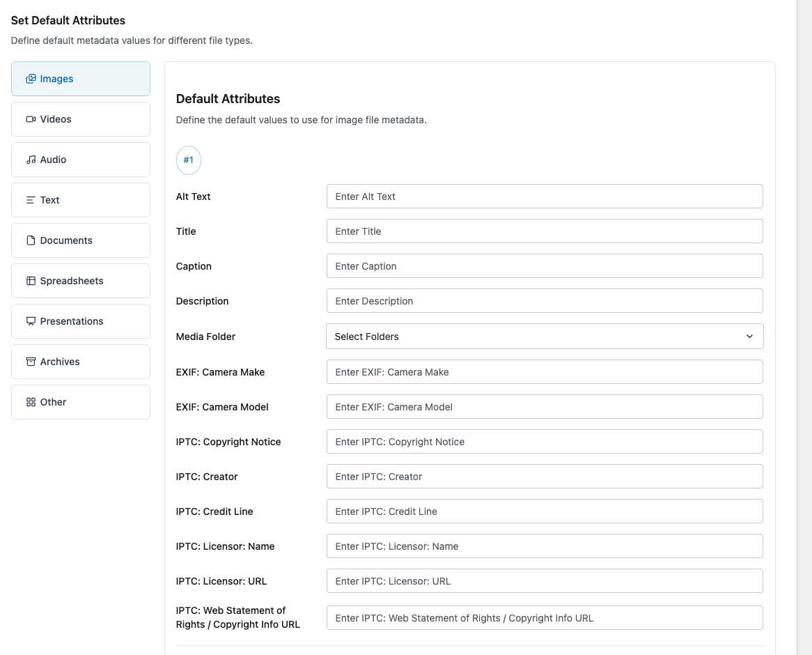Focus the IPTC: Licensor: URL field
The image size is (812, 655).
(x=545, y=581)
